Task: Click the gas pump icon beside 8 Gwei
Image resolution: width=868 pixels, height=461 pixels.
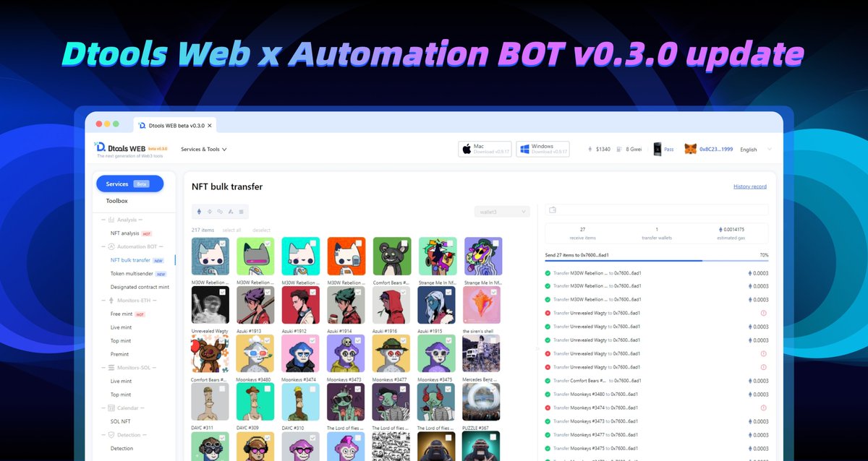Action: click(x=619, y=150)
